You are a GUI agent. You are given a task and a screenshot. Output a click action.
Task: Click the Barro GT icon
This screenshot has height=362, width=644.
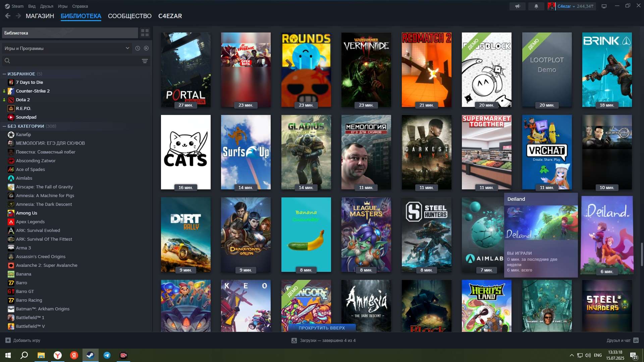coord(11,291)
